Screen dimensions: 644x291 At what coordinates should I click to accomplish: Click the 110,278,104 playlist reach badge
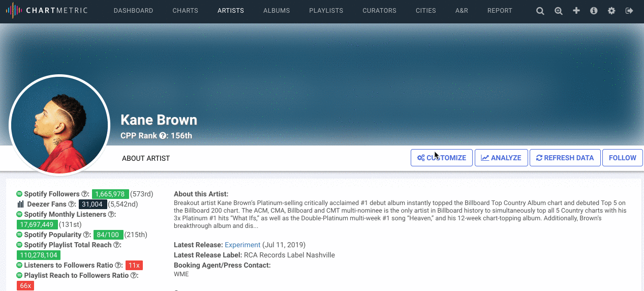click(x=39, y=255)
